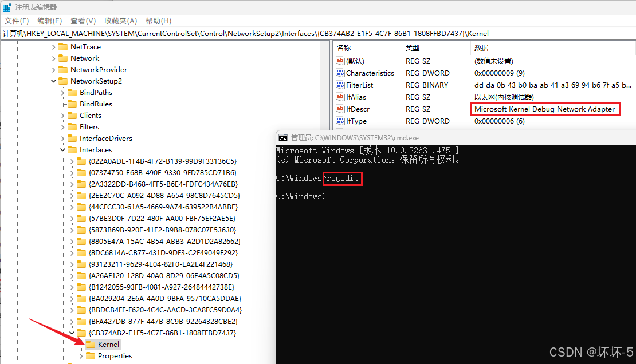Click the NetTrace folder icon
The image size is (636, 364).
coord(63,46)
